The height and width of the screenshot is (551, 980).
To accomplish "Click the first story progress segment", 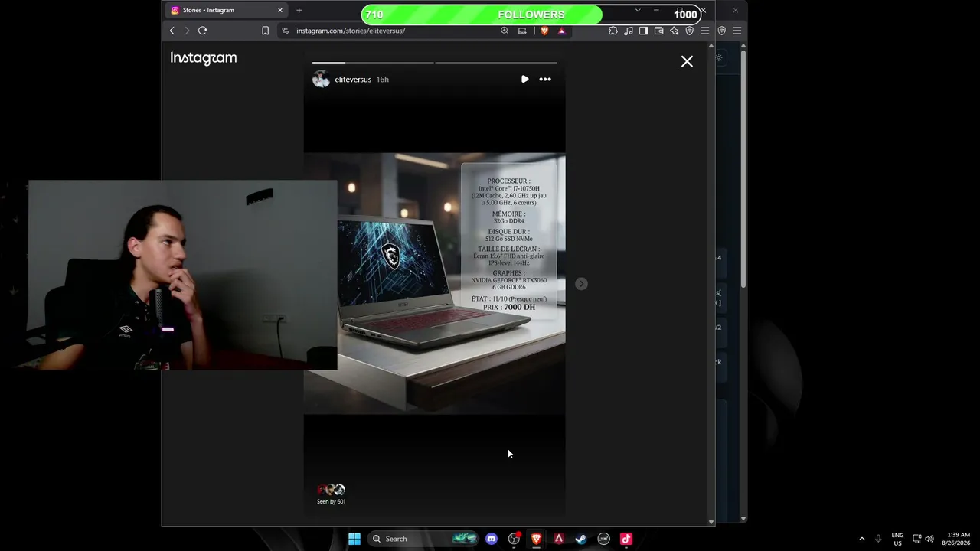I will 373,62.
